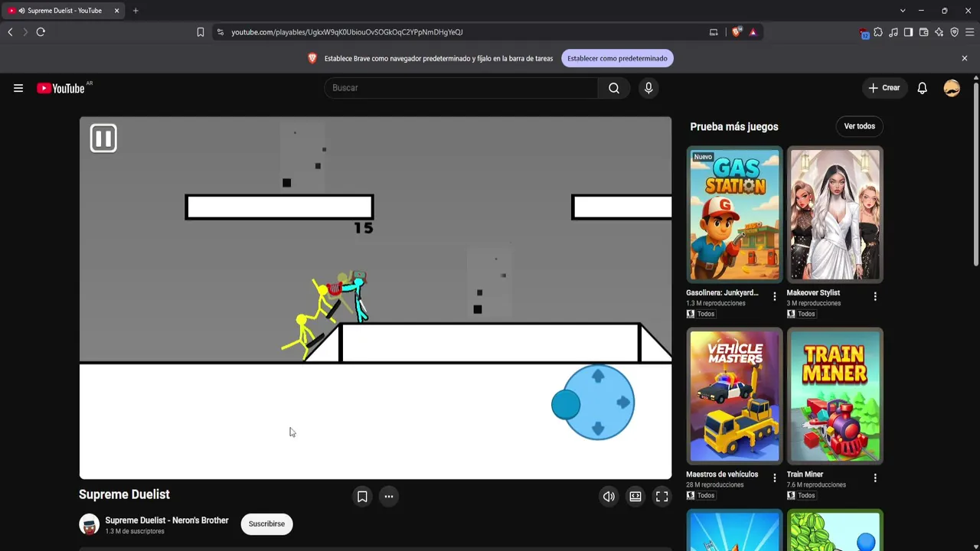This screenshot has height=551, width=980.
Task: Open the Crear menu
Action: [884, 88]
